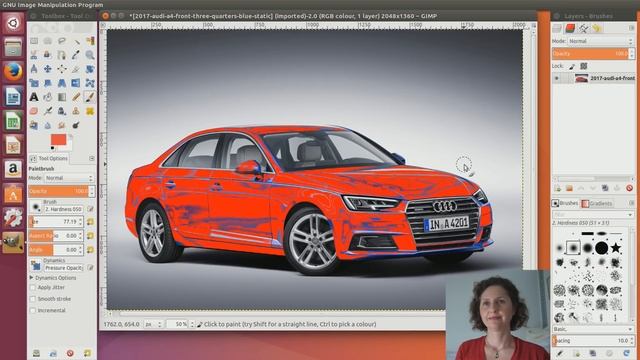
Task: Enable the Incremental checkbox
Action: point(33,310)
